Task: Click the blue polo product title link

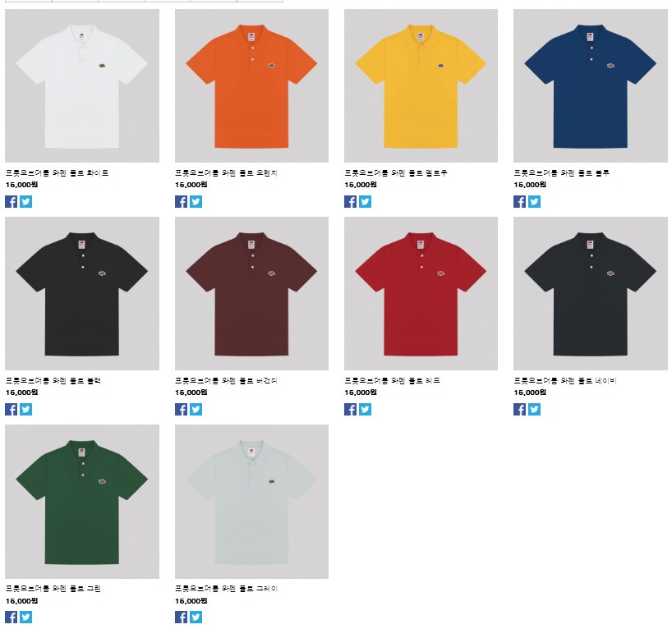Action: pos(561,173)
